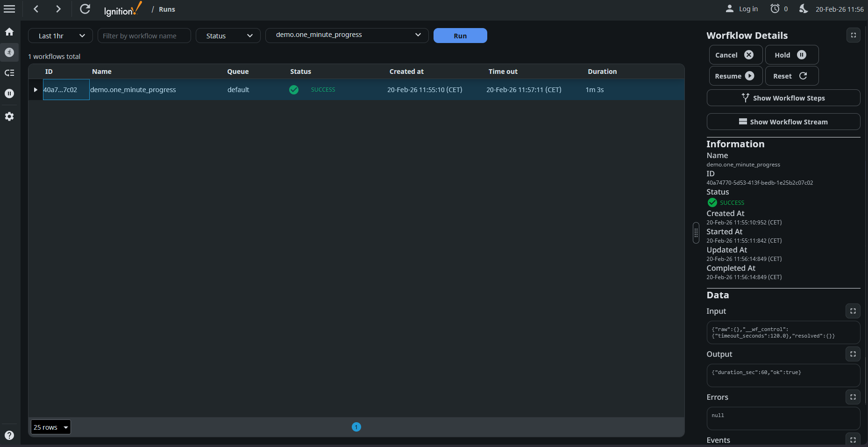Open the Last 1hr time range dropdown

[61, 36]
